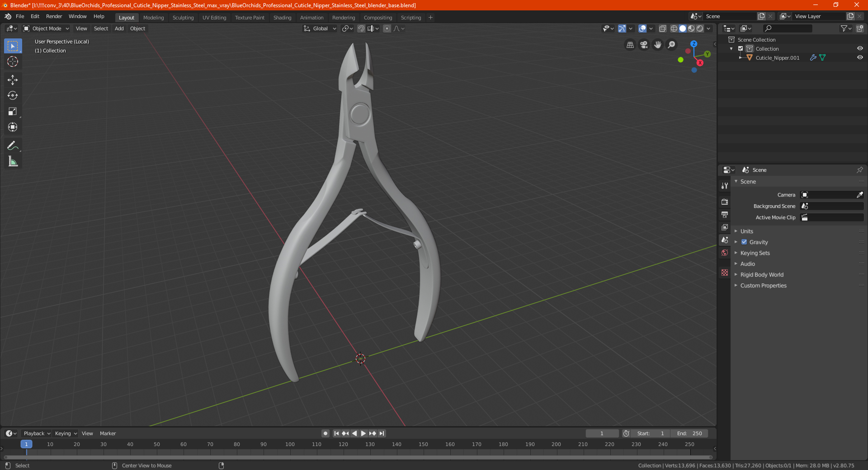The image size is (868, 470).
Task: Open the Global transform orientation dropdown
Action: coord(320,28)
